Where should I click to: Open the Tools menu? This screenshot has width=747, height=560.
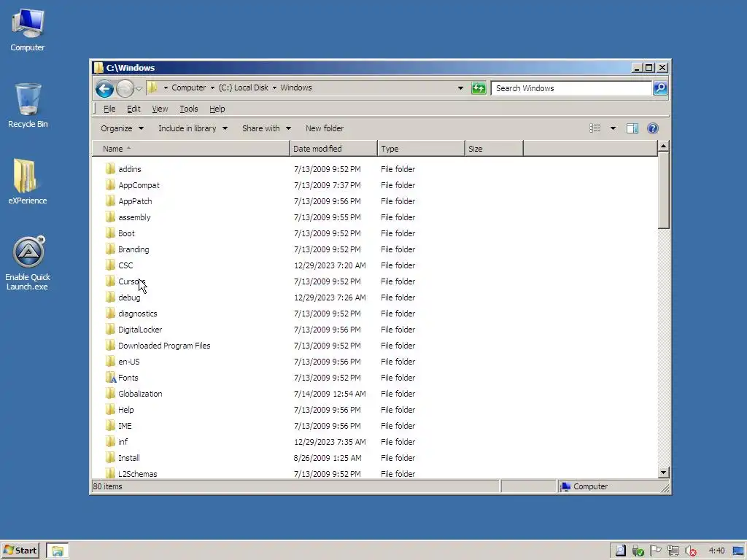pyautogui.click(x=189, y=109)
